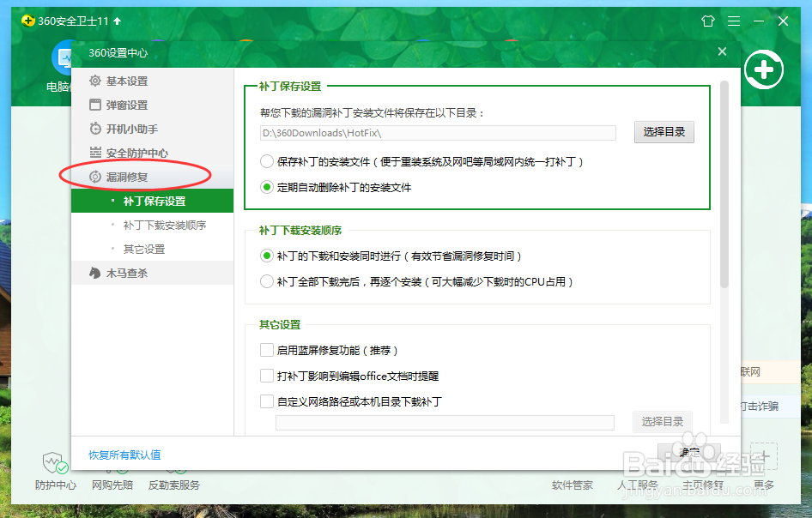Click the shield-wall icon beside 安全防护中心
The height and width of the screenshot is (518, 812).
(94, 153)
